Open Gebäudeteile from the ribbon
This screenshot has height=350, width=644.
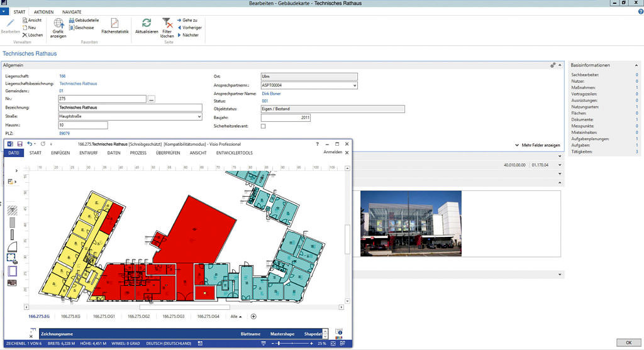click(x=84, y=20)
